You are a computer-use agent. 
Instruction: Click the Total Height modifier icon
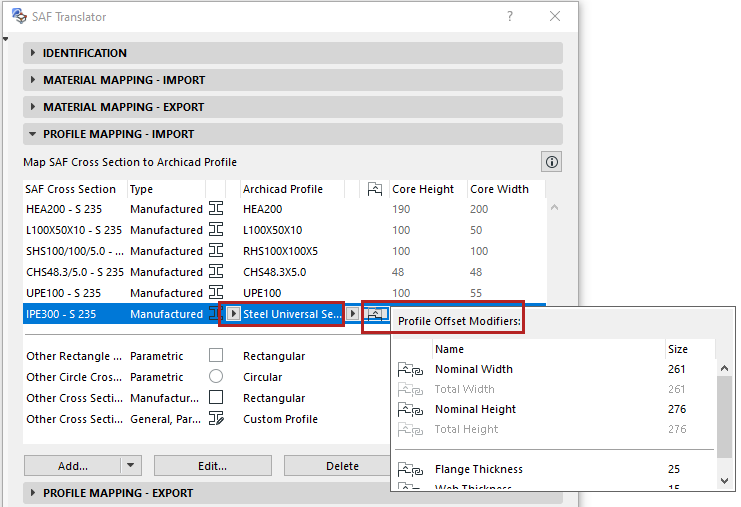pos(410,430)
